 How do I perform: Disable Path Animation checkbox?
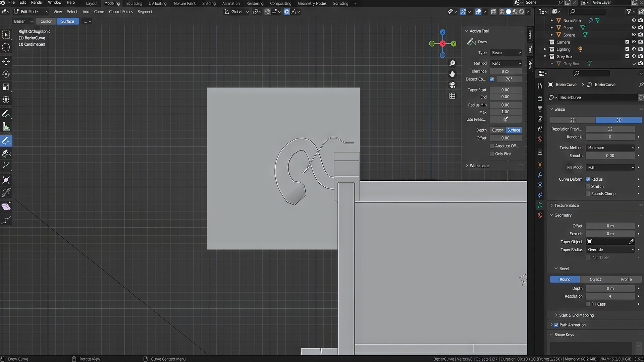(x=556, y=324)
